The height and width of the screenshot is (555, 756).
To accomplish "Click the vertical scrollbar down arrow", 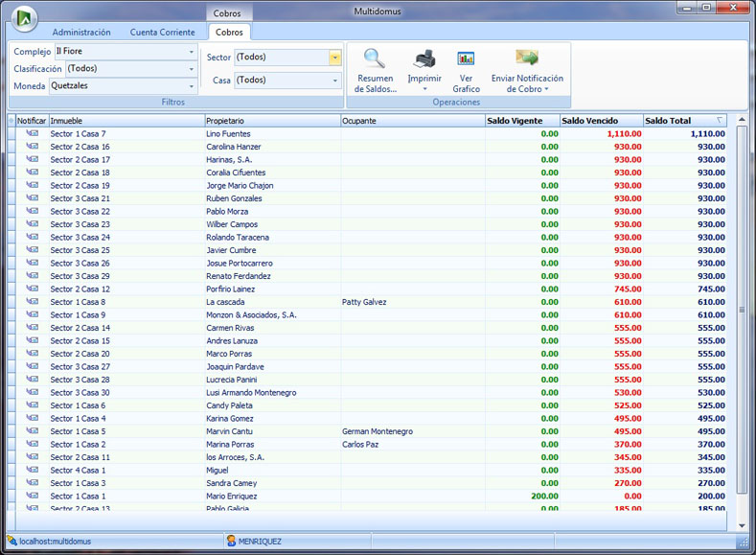I will [x=742, y=525].
